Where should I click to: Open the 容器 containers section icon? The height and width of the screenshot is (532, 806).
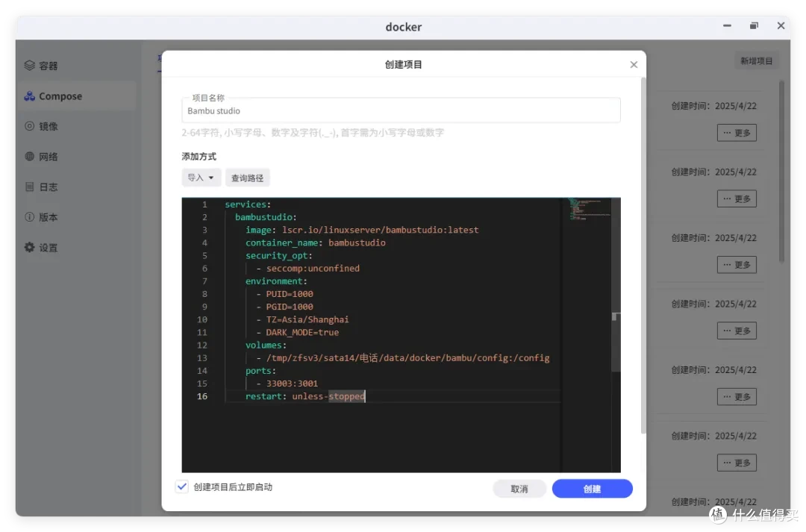30,65
